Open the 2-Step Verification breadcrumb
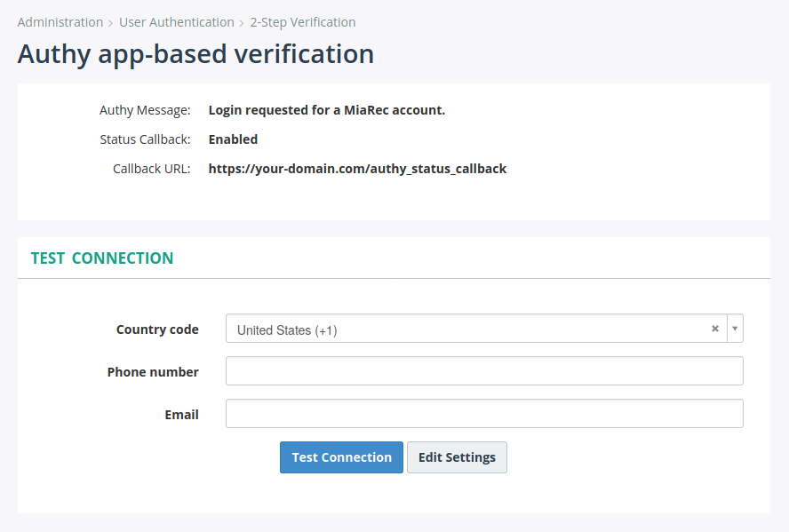 [303, 22]
